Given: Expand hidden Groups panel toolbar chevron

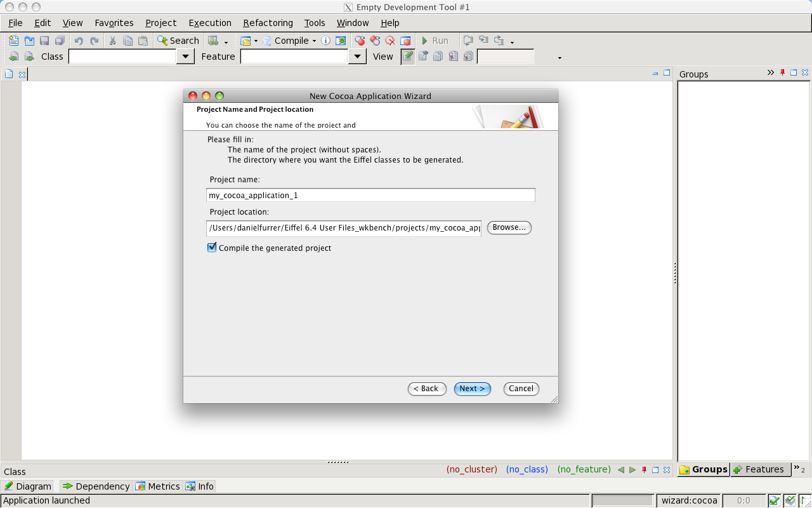Looking at the screenshot, I should pyautogui.click(x=770, y=72).
